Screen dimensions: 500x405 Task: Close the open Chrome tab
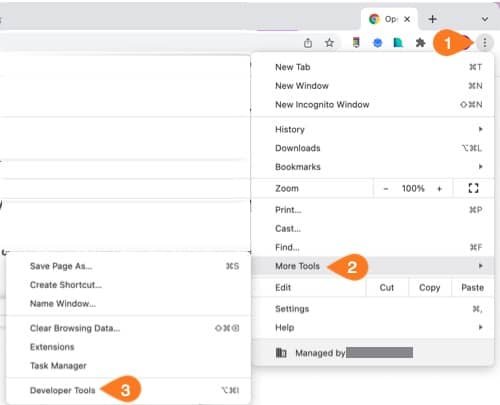[x=407, y=19]
